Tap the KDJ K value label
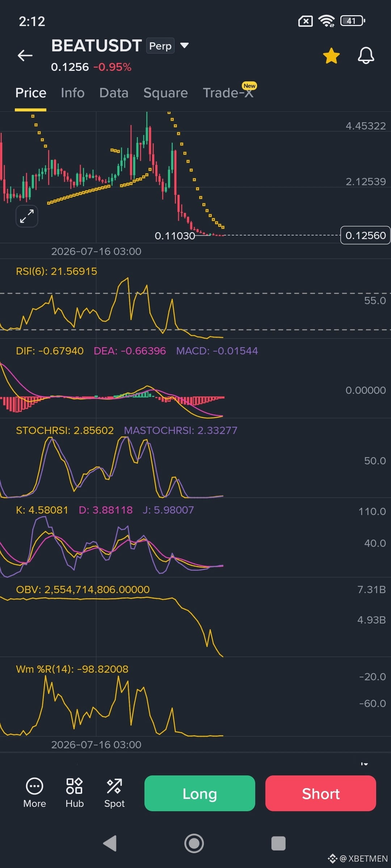This screenshot has width=391, height=868. tap(42, 510)
